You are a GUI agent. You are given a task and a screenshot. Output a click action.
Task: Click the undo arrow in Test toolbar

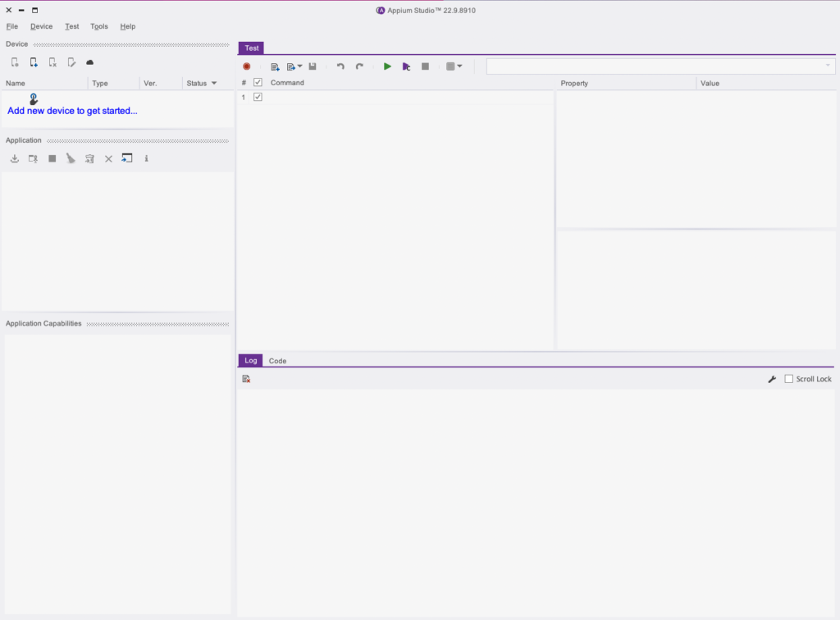340,66
